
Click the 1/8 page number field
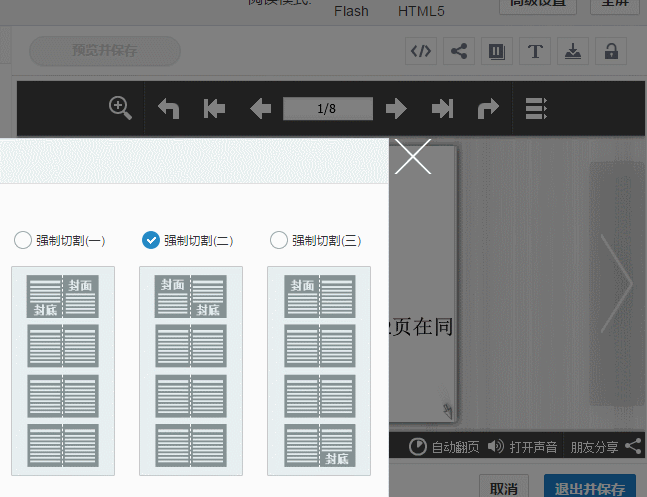pyautogui.click(x=327, y=108)
